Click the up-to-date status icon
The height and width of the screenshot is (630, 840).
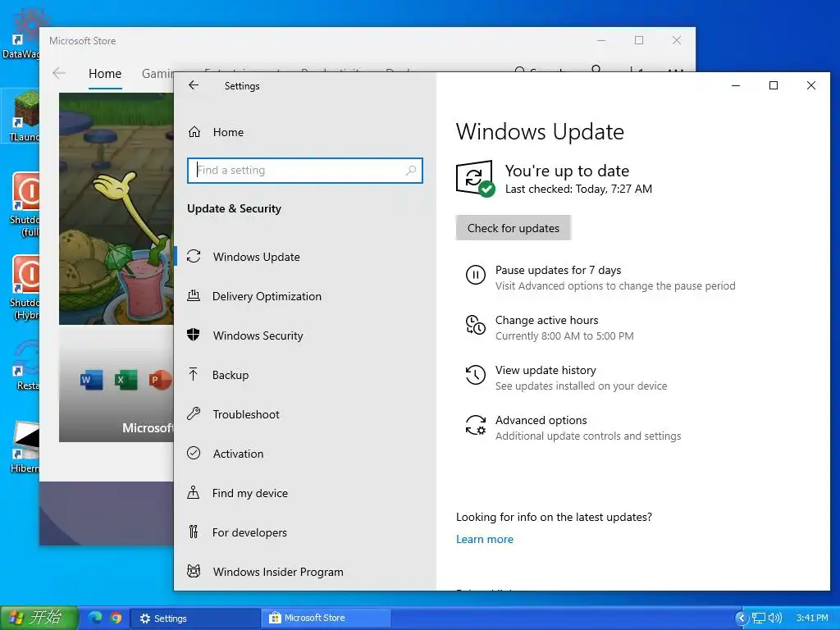(x=475, y=178)
